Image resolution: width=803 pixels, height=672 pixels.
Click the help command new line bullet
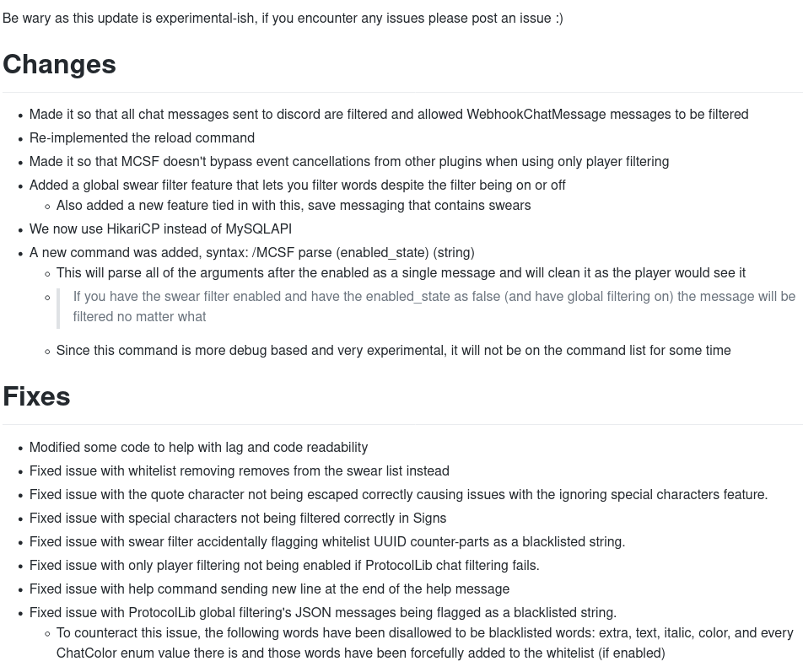(x=269, y=589)
